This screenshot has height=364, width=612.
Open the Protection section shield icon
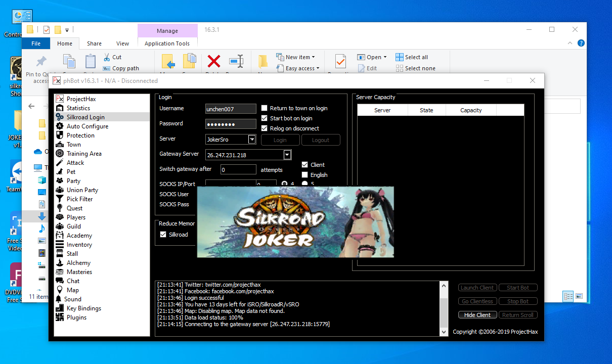pos(60,135)
